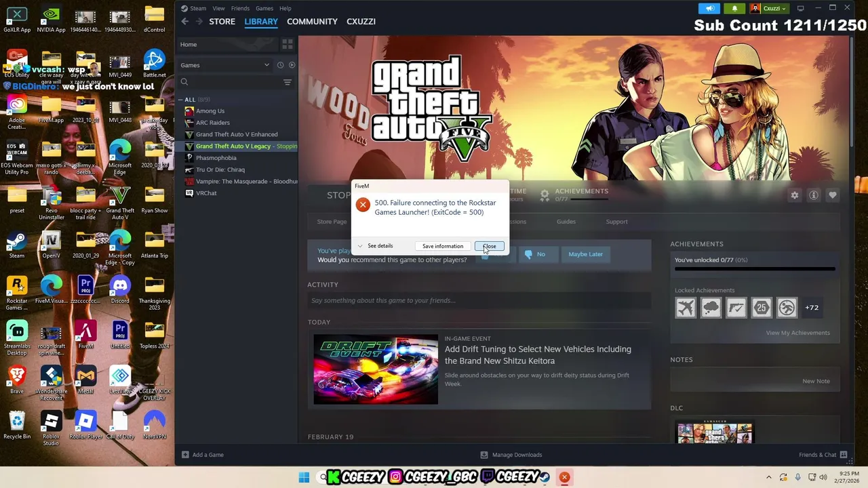
Task: Open the View menu in Steam
Action: pyautogui.click(x=218, y=8)
